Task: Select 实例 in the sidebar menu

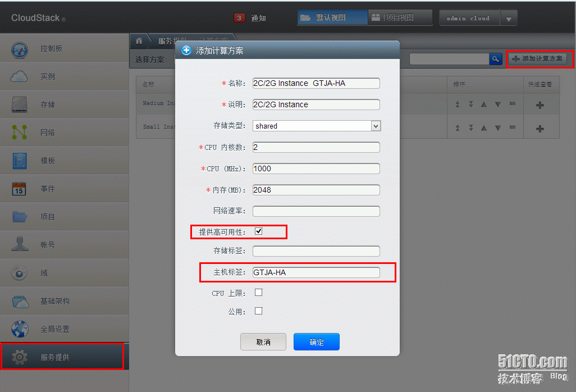Action: click(x=65, y=76)
